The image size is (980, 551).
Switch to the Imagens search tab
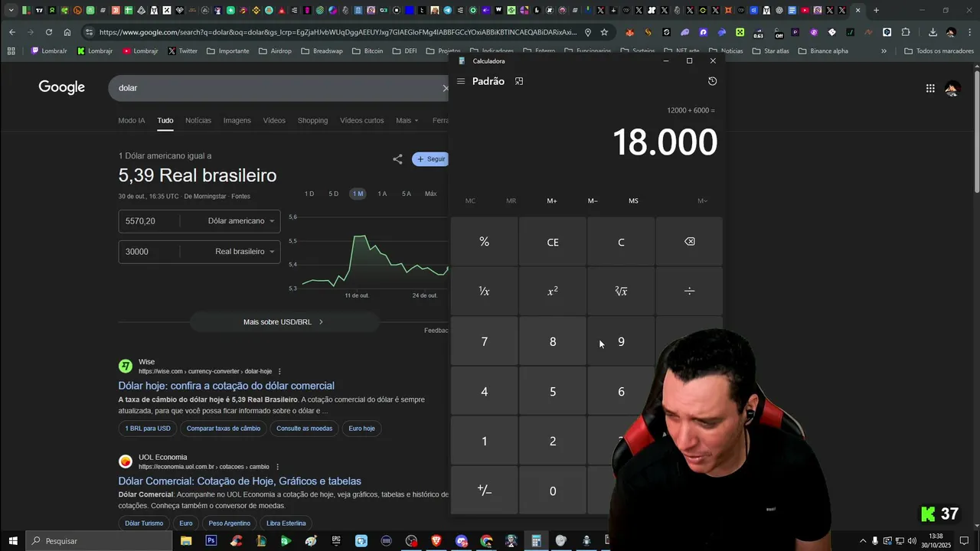[x=237, y=120]
